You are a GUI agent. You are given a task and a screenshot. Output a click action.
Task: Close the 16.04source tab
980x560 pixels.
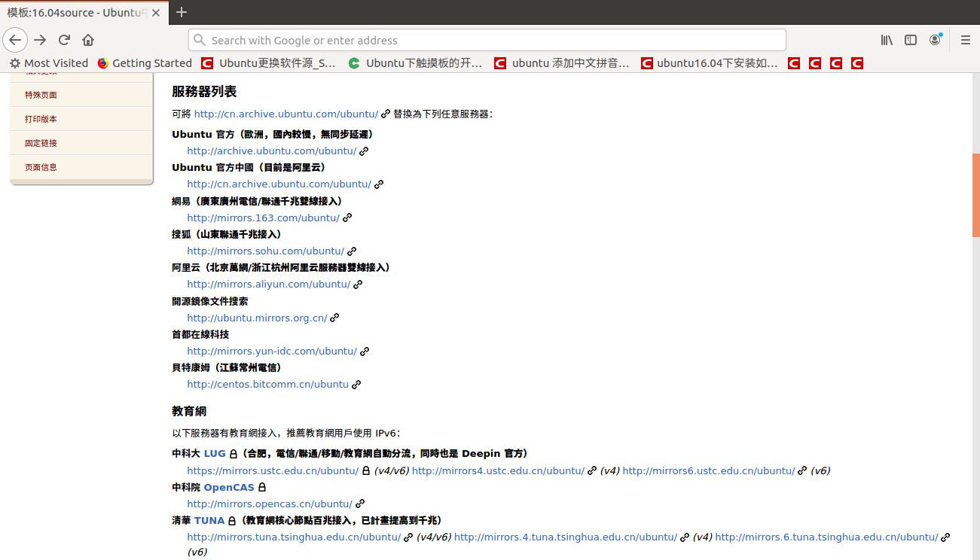157,13
